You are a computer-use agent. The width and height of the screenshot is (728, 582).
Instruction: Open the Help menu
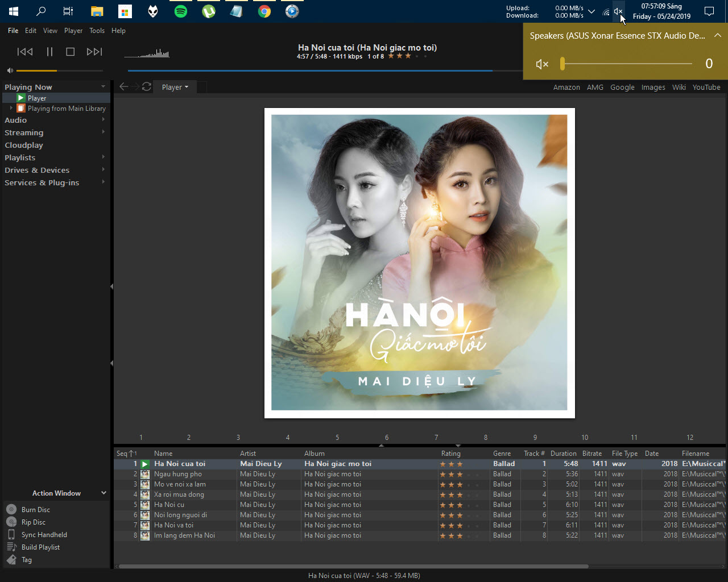pyautogui.click(x=118, y=31)
